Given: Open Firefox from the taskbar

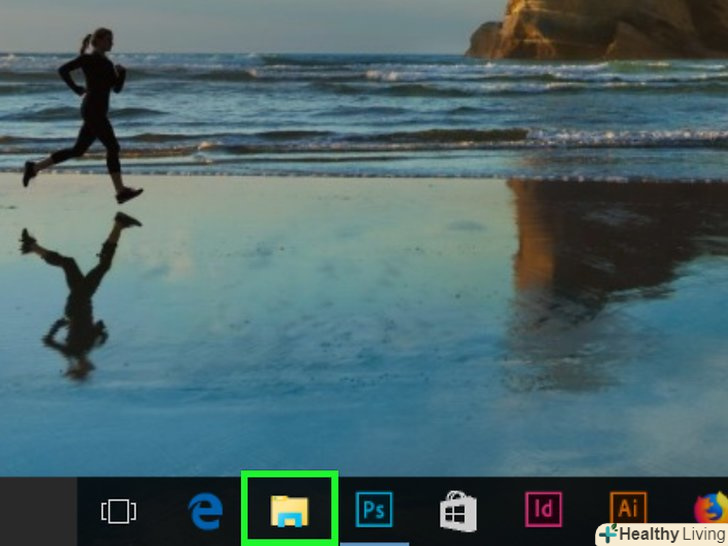Looking at the screenshot, I should point(710,510).
